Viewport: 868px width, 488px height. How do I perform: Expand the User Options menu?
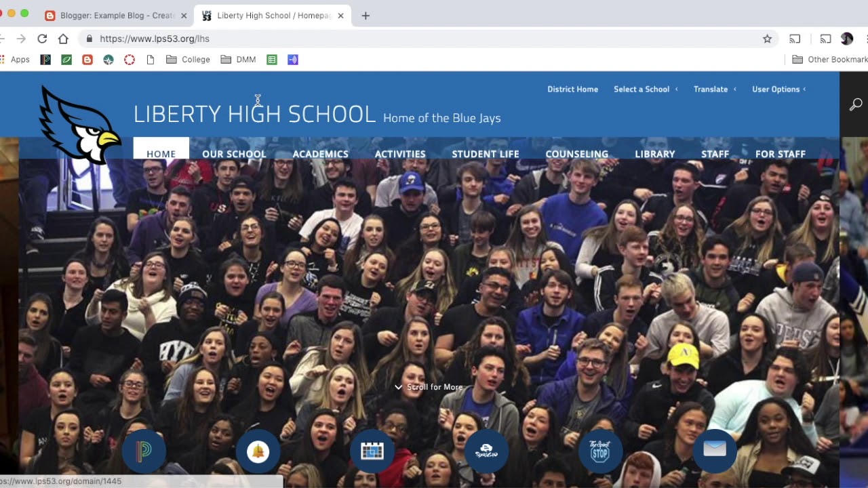point(779,89)
